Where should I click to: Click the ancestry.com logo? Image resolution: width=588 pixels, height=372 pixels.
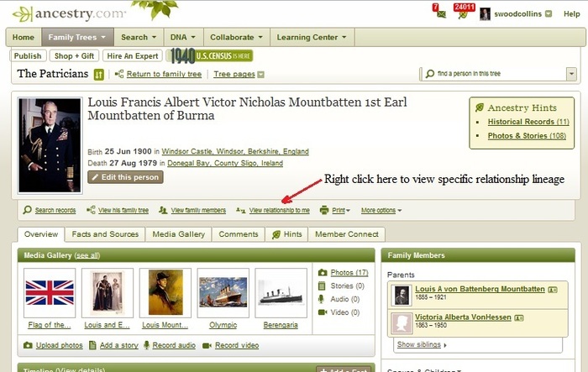69,14
